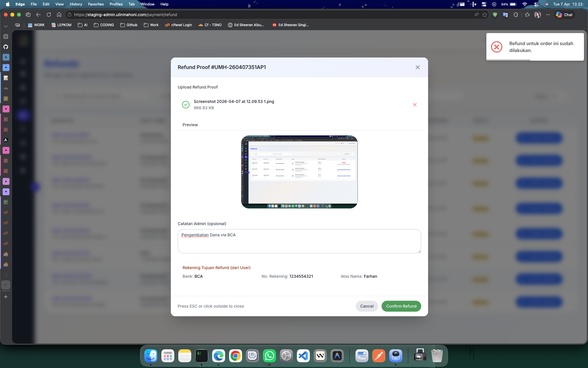588x368 pixels.
Task: Go back using the browser arrow
Action: pyautogui.click(x=38, y=15)
